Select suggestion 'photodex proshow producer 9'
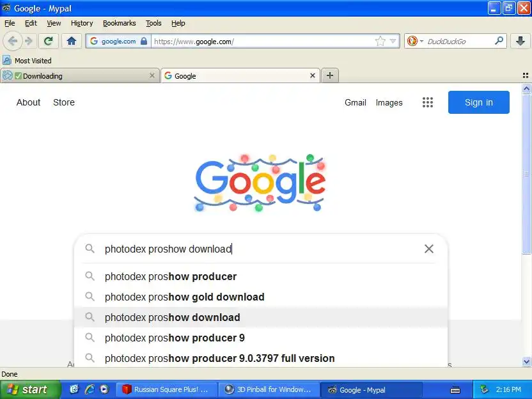This screenshot has width=532, height=399. (x=261, y=338)
